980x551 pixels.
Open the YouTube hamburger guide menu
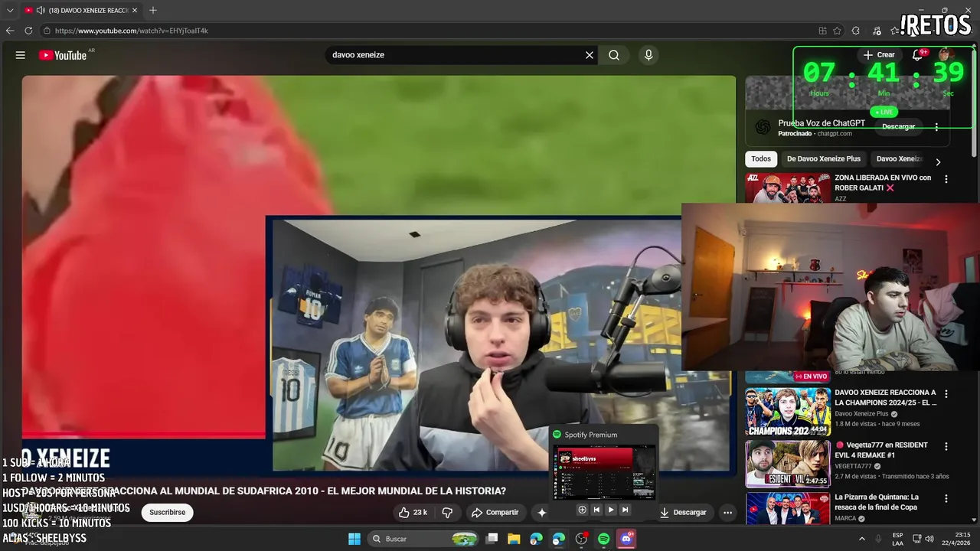(x=21, y=55)
